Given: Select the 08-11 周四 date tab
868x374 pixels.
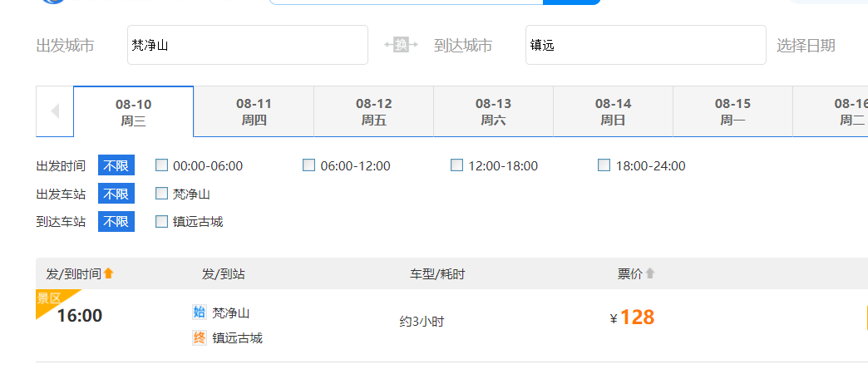Looking at the screenshot, I should [254, 111].
